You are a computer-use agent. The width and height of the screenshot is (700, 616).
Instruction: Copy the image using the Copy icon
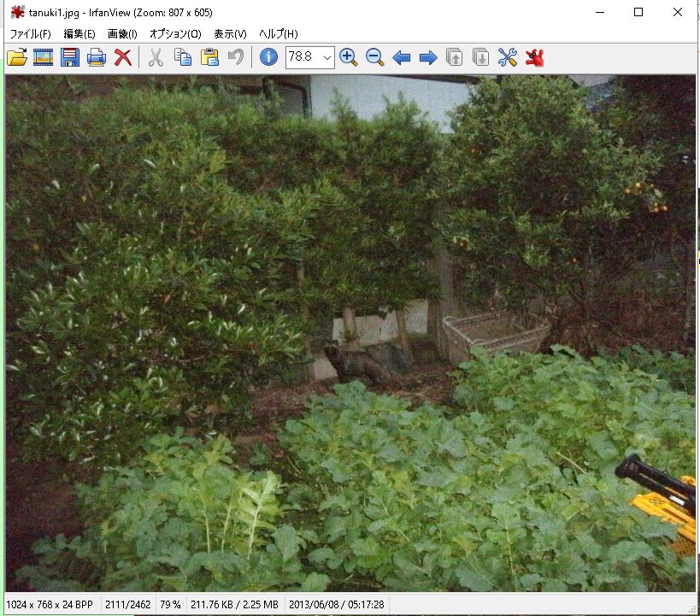pos(182,58)
